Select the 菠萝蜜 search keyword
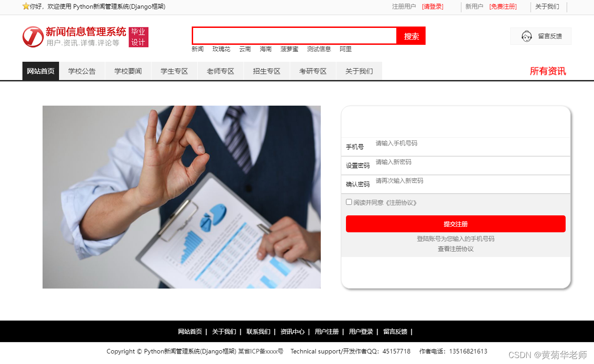The image size is (594, 364). click(x=289, y=49)
